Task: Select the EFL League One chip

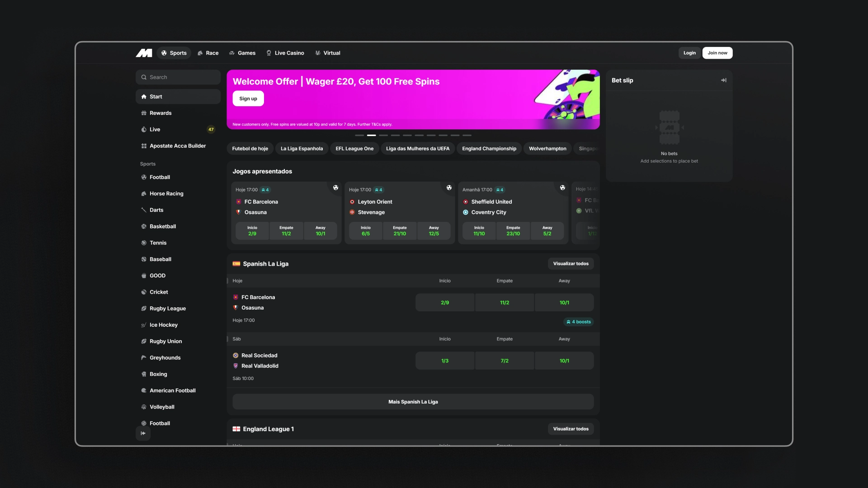Action: point(354,149)
